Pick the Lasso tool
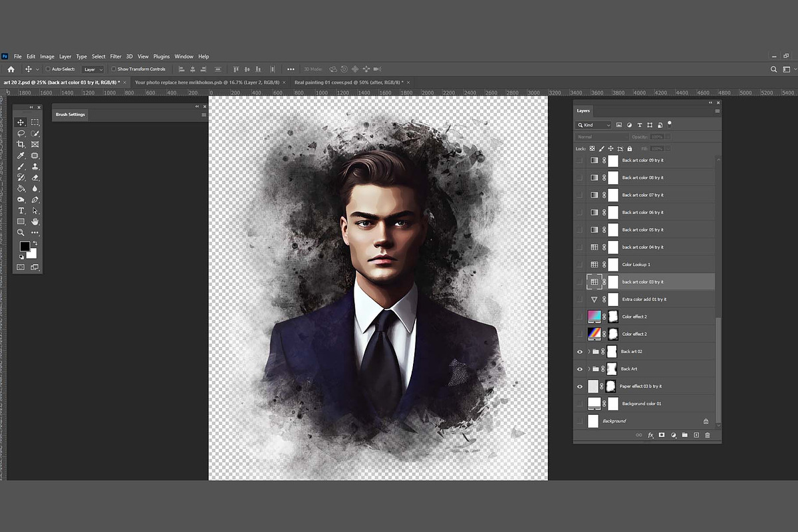The height and width of the screenshot is (532, 798). point(21,134)
